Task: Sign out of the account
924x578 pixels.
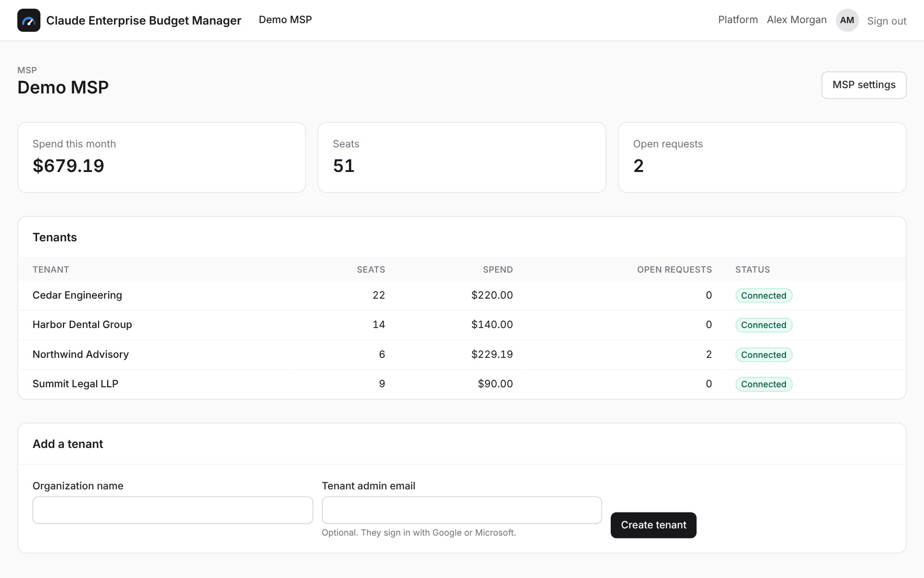Action: click(886, 21)
